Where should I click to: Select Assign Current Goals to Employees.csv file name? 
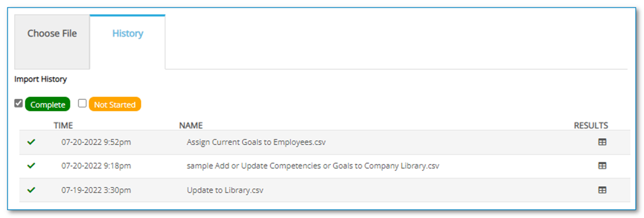click(x=257, y=142)
